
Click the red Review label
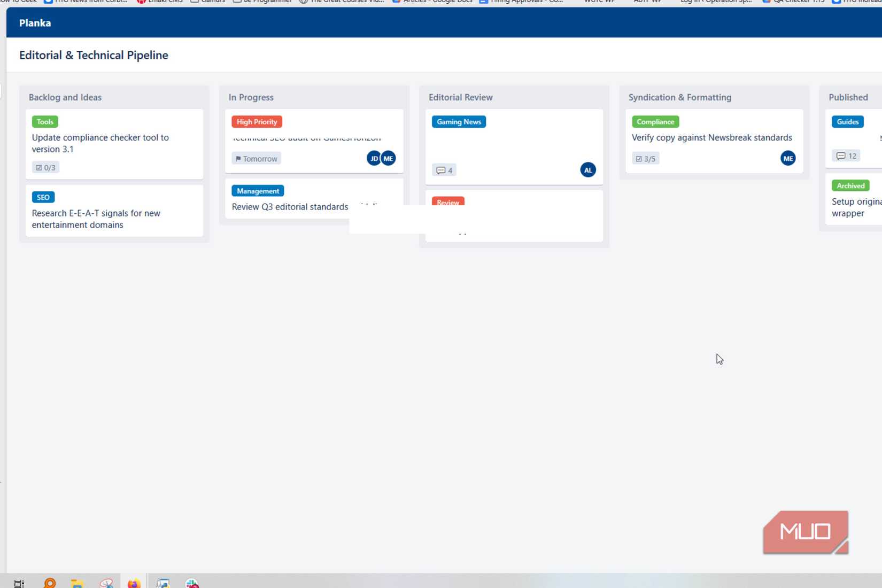pos(448,202)
